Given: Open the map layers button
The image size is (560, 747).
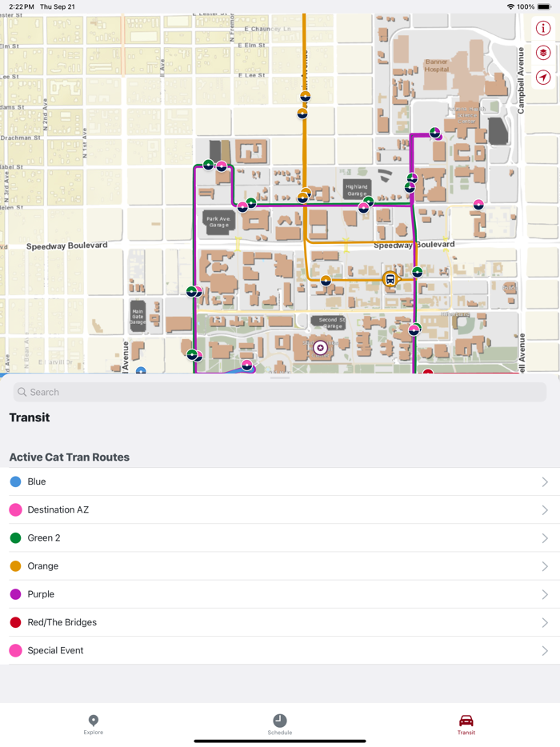Looking at the screenshot, I should coord(543,53).
